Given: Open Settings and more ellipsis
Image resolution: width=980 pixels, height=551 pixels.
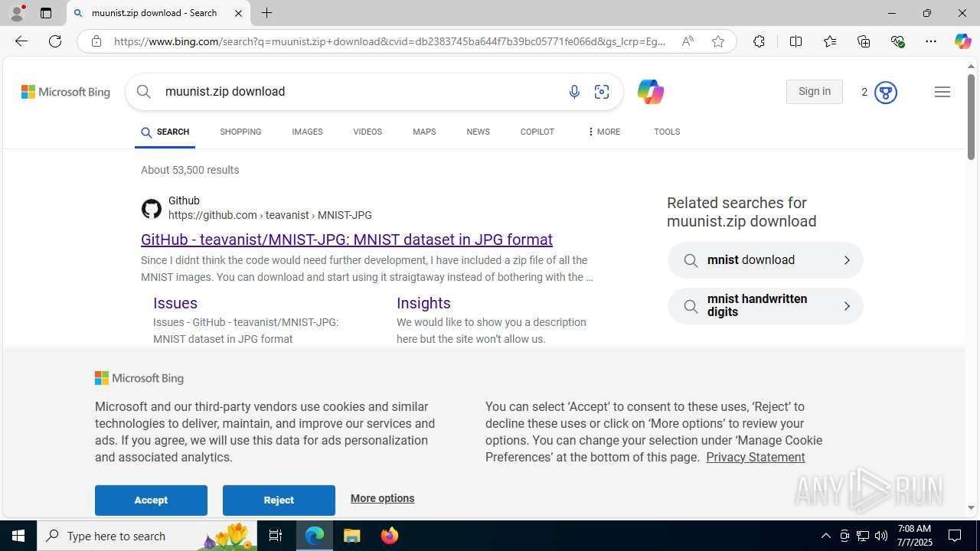Looking at the screenshot, I should 931,41.
